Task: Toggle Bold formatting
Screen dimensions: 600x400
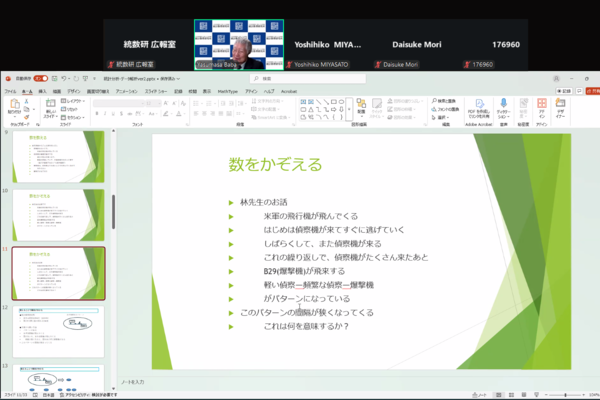Action: click(x=97, y=114)
